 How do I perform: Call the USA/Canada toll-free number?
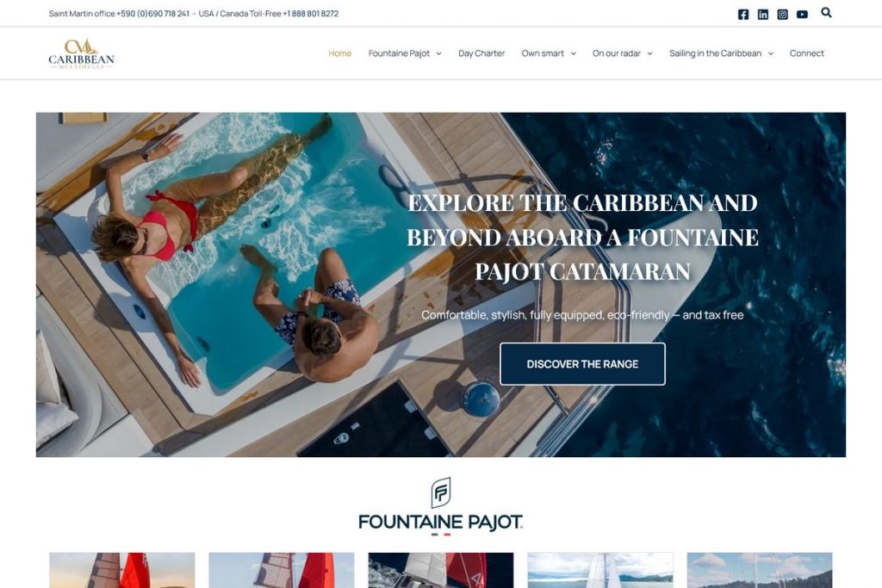pyautogui.click(x=310, y=14)
